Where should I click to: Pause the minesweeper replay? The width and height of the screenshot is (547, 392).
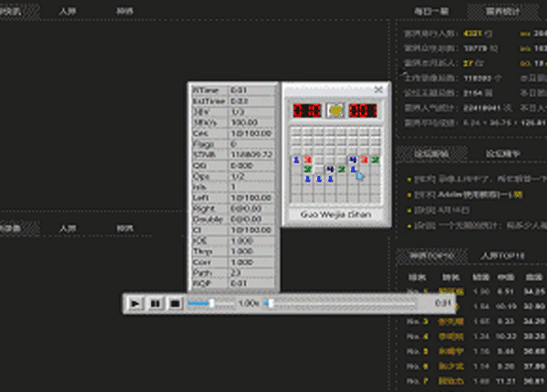pos(155,304)
